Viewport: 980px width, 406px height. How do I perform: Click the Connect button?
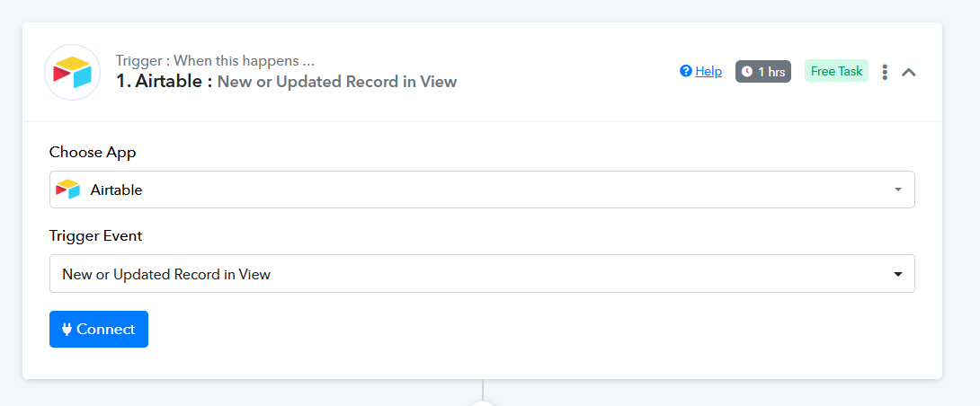click(x=99, y=329)
